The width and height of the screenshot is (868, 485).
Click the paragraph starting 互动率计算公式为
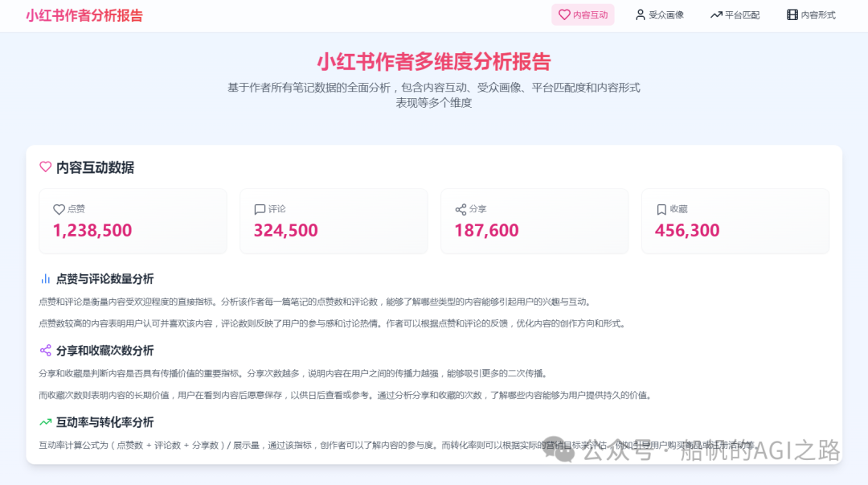pos(399,445)
